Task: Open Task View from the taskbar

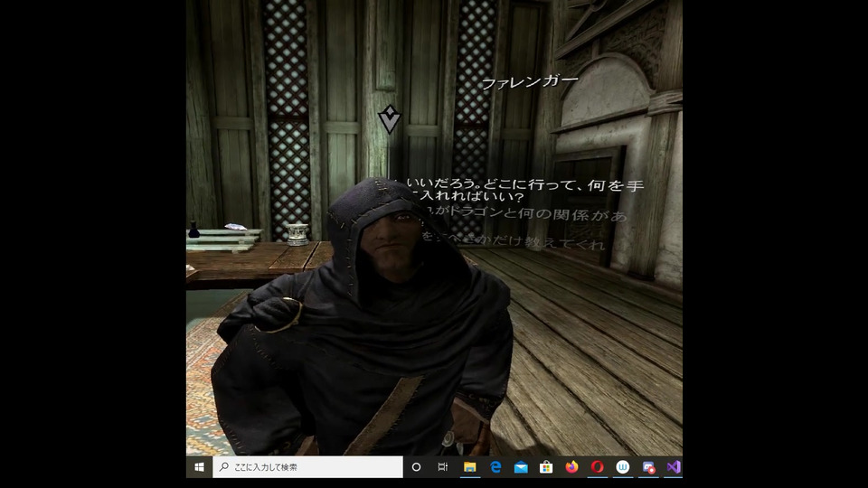Action: [442, 467]
